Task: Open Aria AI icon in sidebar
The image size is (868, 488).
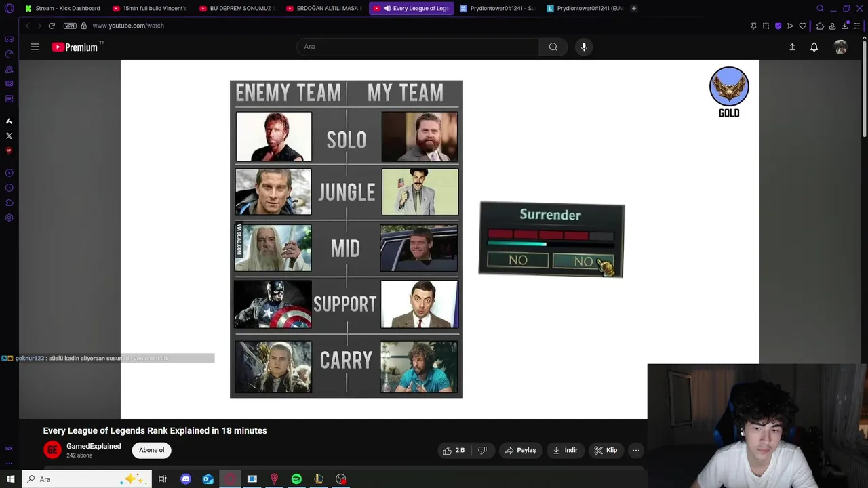Action: click(x=9, y=121)
